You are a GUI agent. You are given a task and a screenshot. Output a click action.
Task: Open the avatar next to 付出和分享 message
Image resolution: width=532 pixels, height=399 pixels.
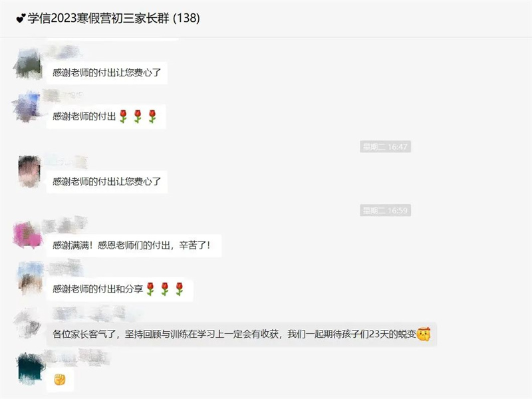(30, 278)
